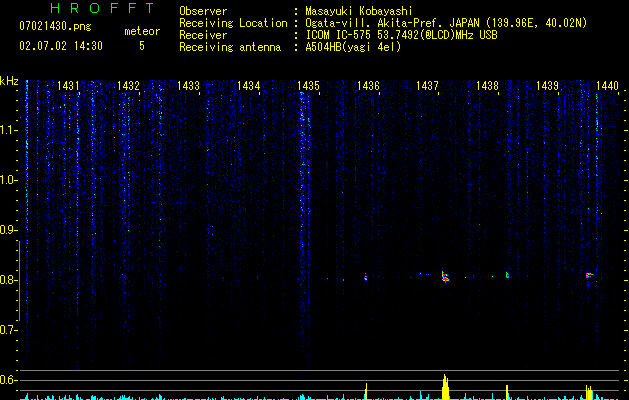
Task: Click the "Receiver" field label
Action: coord(203,35)
